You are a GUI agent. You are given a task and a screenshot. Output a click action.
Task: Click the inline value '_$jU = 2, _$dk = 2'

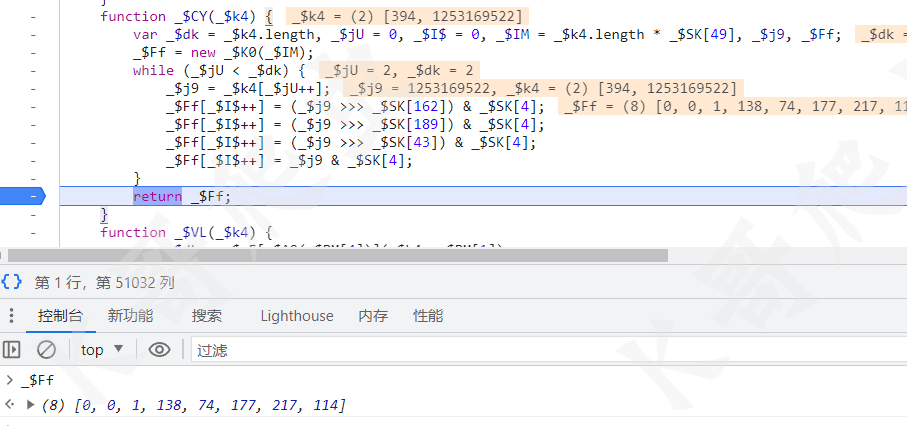point(399,71)
